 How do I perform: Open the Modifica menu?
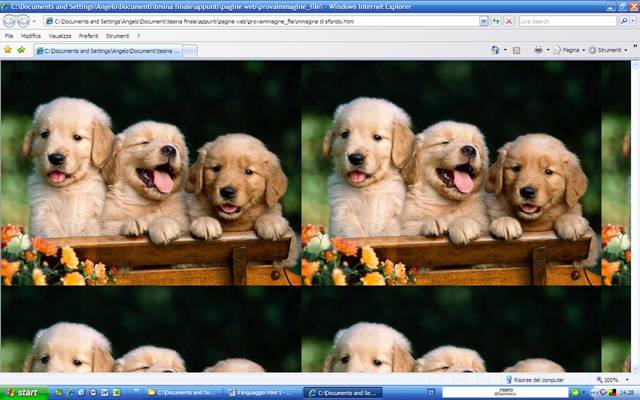(31, 36)
